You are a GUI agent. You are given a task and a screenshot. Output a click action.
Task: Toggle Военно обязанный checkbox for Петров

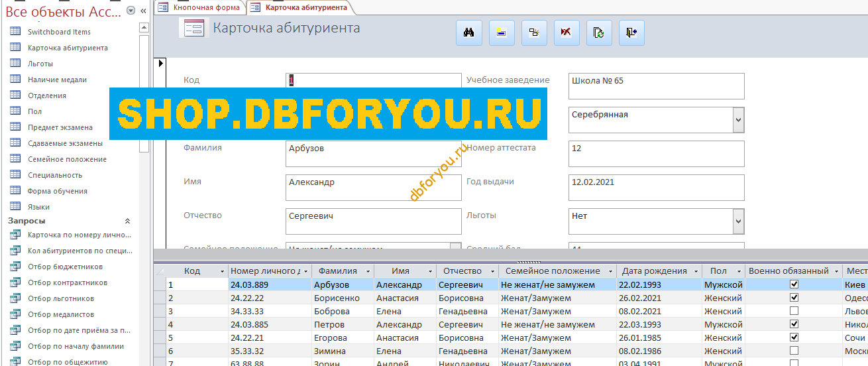[794, 324]
